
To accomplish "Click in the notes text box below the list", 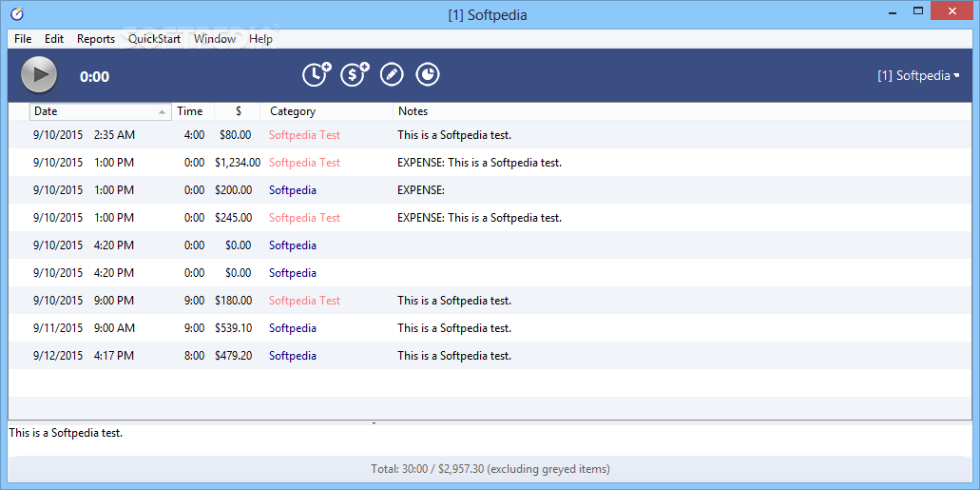I will (x=490, y=441).
